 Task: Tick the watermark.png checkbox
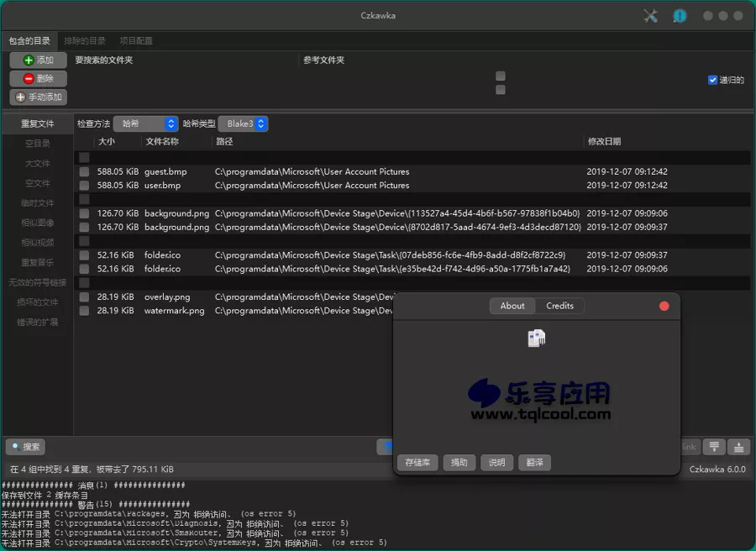tap(84, 311)
